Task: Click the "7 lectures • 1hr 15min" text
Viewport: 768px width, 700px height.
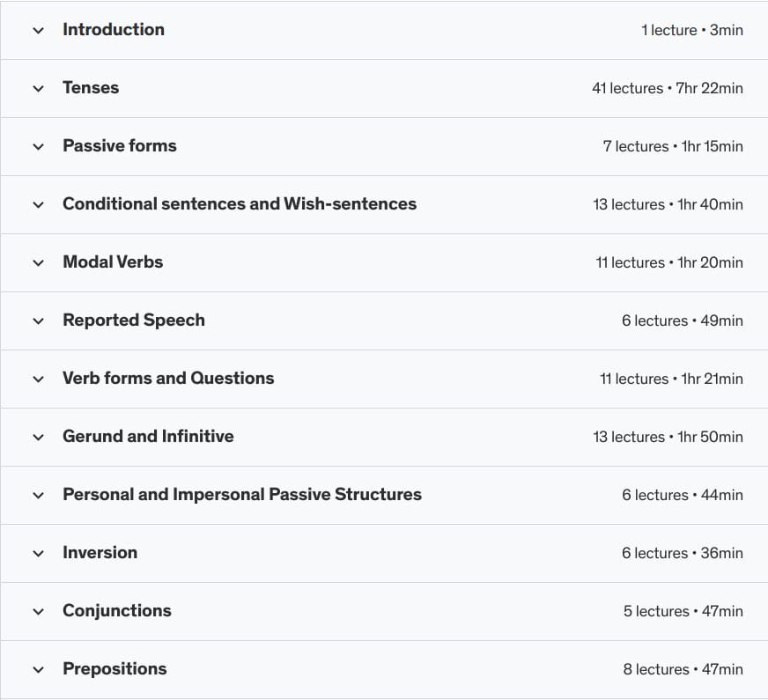Action: 672,147
